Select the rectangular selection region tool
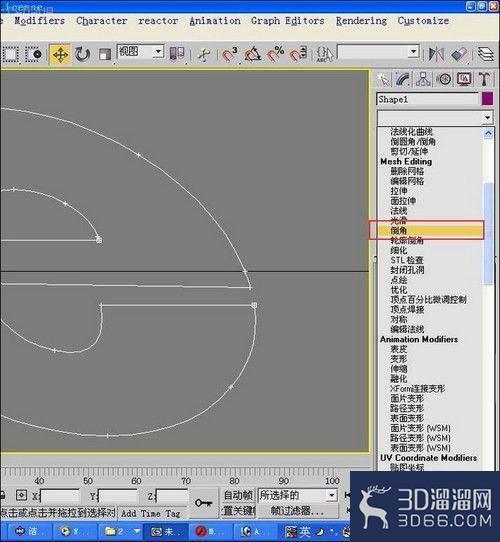The width and height of the screenshot is (500, 542). click(x=10, y=54)
